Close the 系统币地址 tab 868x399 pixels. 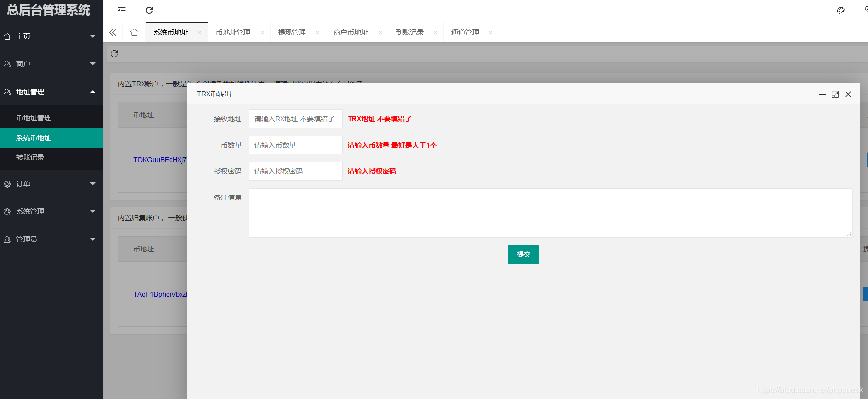pos(200,32)
